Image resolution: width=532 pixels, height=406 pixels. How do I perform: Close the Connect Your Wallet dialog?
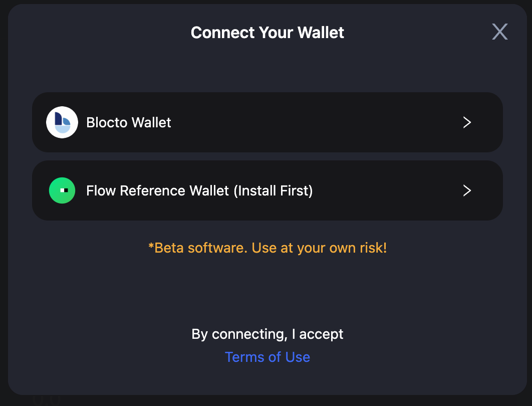499,32
